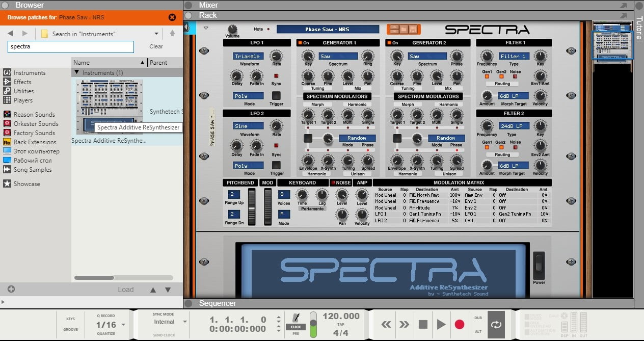Enable LFO 1 Sync button
The width and height of the screenshot is (644, 341).
[276, 76]
